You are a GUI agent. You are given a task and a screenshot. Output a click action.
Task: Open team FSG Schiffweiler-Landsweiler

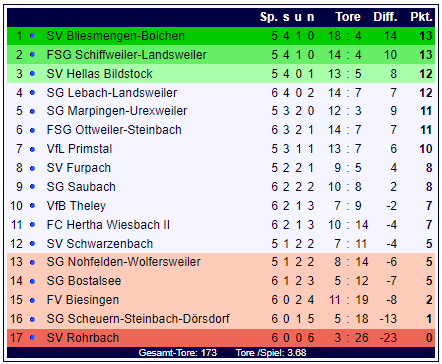126,55
